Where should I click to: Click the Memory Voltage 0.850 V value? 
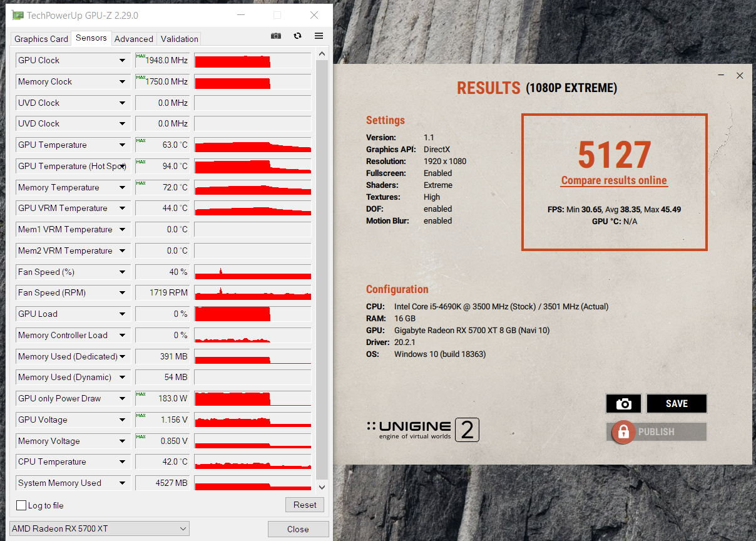point(163,441)
